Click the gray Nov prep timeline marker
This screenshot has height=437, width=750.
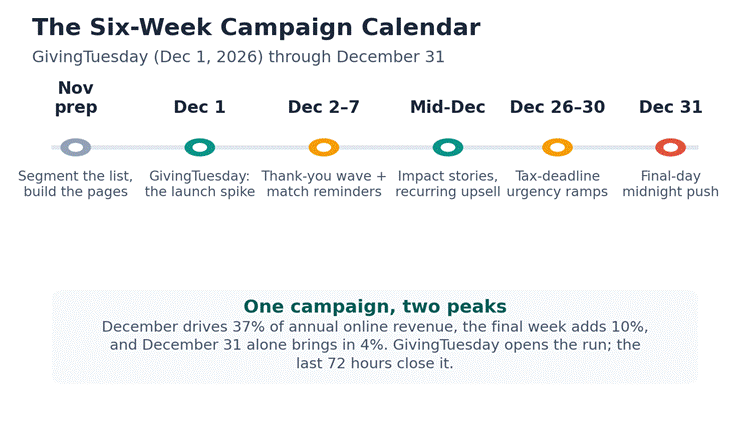point(76,147)
